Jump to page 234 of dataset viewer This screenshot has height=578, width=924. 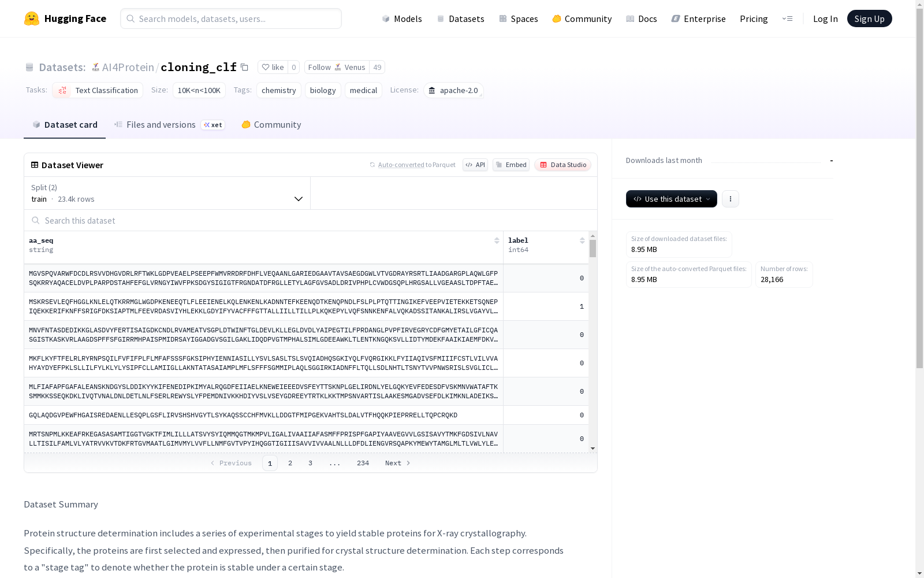click(x=363, y=463)
